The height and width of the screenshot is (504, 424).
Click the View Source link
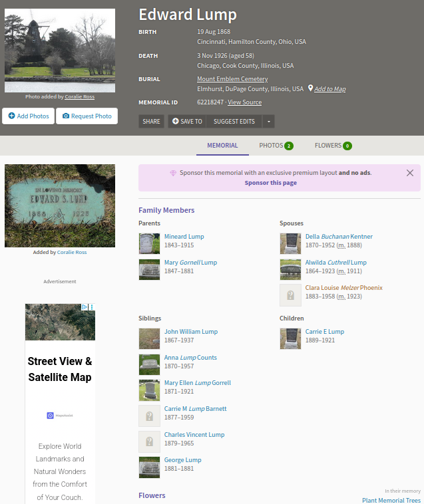click(x=244, y=102)
